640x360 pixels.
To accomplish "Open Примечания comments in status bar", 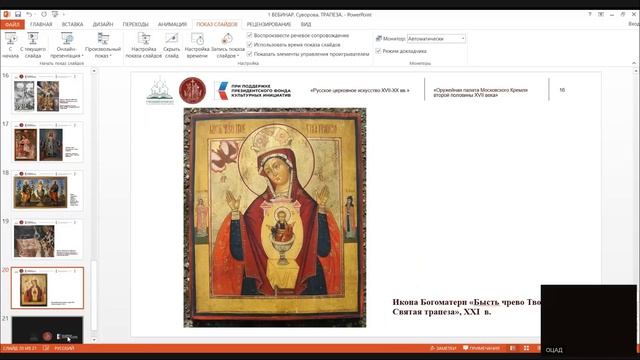I will point(481,348).
